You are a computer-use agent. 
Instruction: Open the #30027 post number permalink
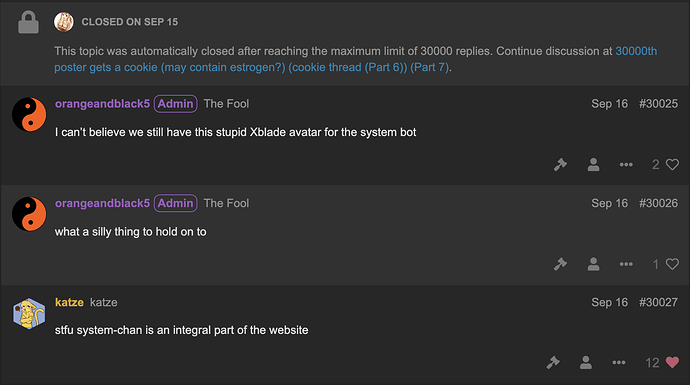tap(658, 302)
